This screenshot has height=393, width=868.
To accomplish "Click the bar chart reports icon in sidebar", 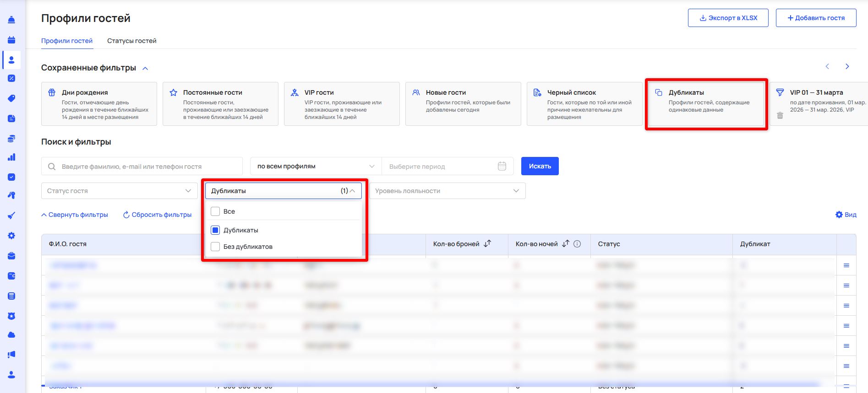I will [x=11, y=157].
